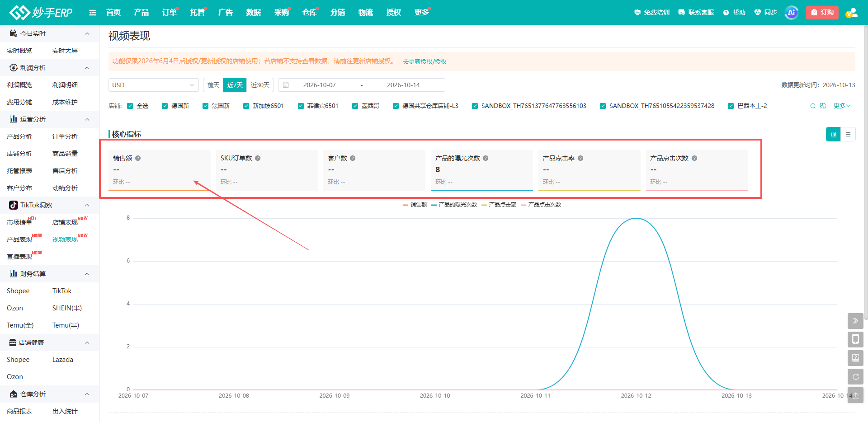
Task: Uncheck the 德国新 store checkbox
Action: (x=165, y=106)
